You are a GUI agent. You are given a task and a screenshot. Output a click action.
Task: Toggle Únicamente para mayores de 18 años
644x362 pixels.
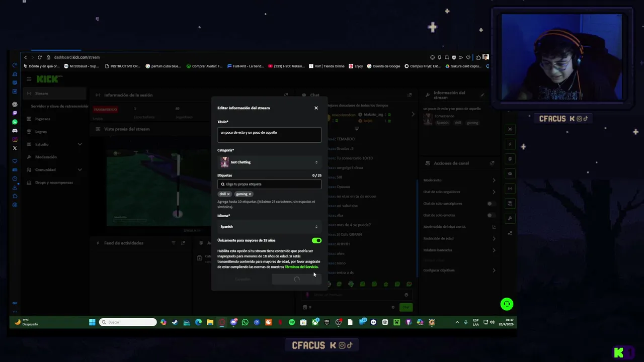pos(316,241)
